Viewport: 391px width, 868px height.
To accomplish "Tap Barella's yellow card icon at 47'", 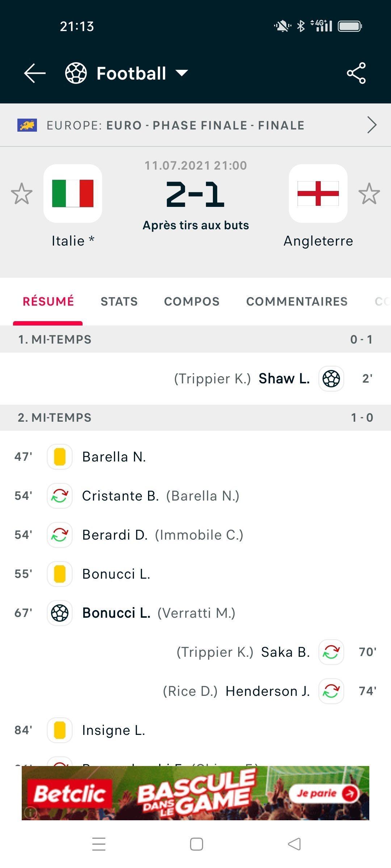I will pos(60,457).
